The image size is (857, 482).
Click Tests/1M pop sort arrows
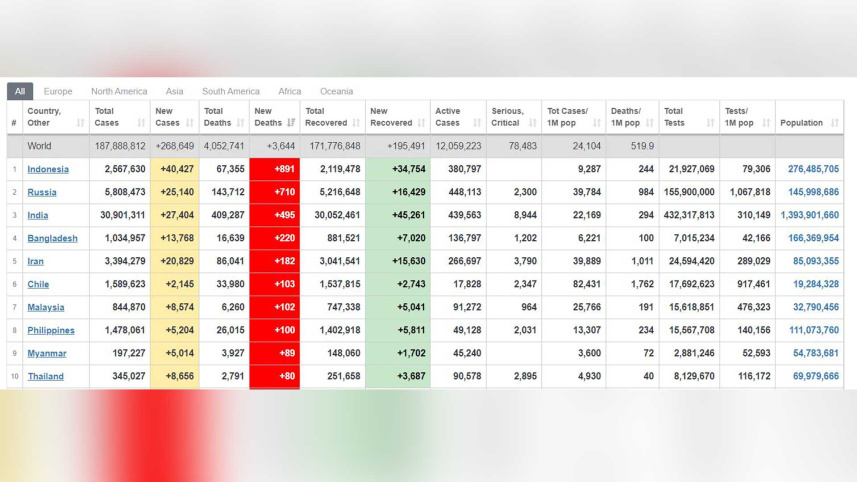(x=766, y=123)
